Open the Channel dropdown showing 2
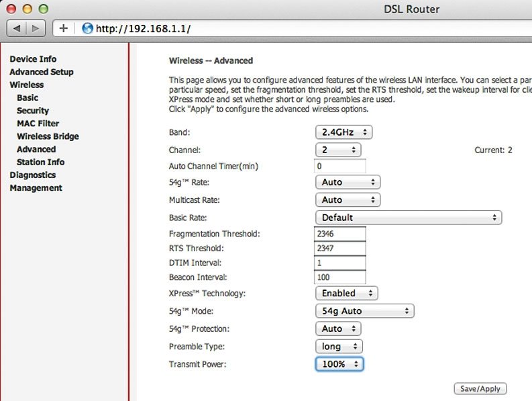This screenshot has width=532, height=401. click(338, 150)
